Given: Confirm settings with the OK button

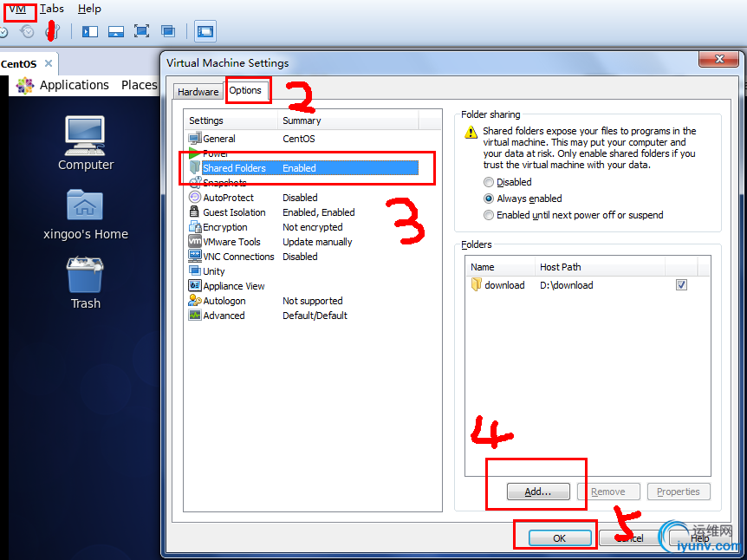Looking at the screenshot, I should pos(560,538).
